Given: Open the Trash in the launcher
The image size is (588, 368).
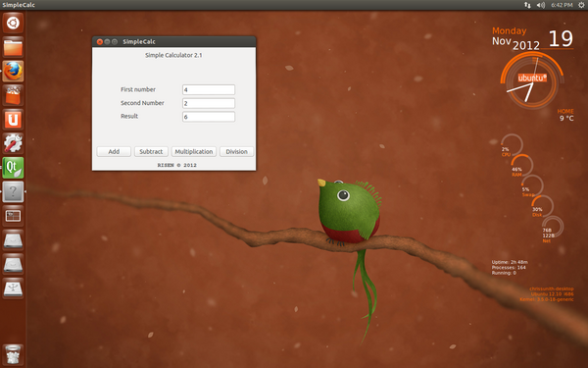Looking at the screenshot, I should (13, 355).
